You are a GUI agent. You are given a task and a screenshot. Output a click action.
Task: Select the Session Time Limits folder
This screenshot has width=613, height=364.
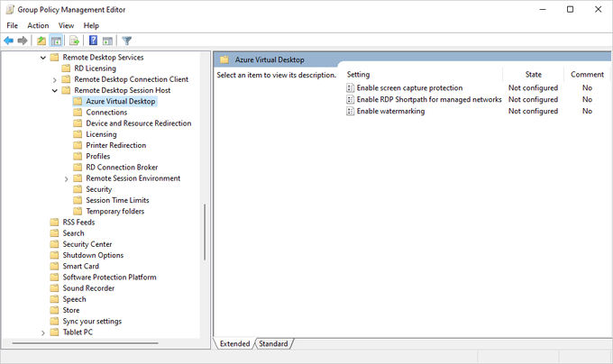pyautogui.click(x=117, y=200)
